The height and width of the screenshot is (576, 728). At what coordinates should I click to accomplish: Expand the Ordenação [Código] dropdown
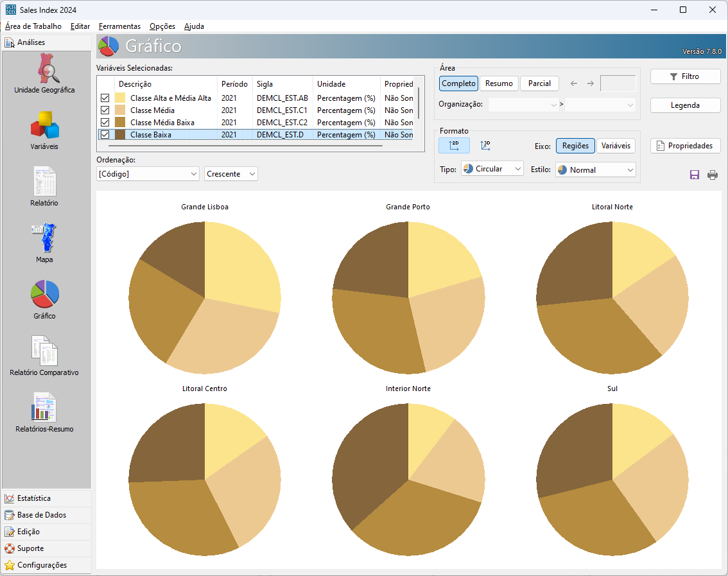[148, 174]
